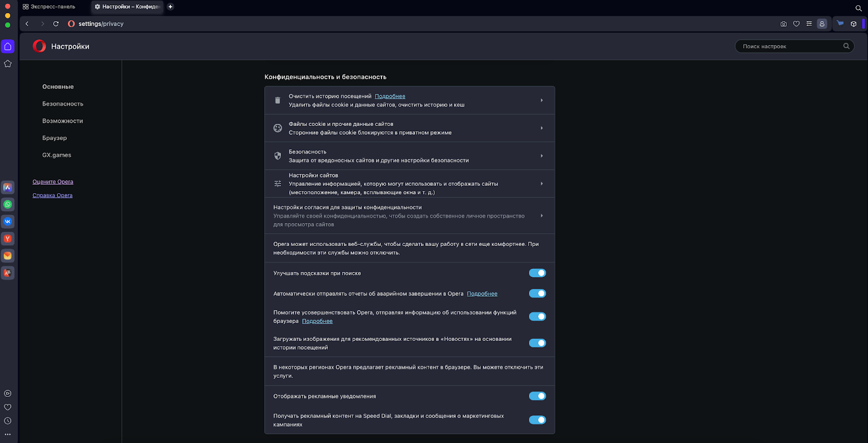This screenshot has height=443, width=868.
Task: Select "Браузер" in settings sidebar
Action: point(55,138)
